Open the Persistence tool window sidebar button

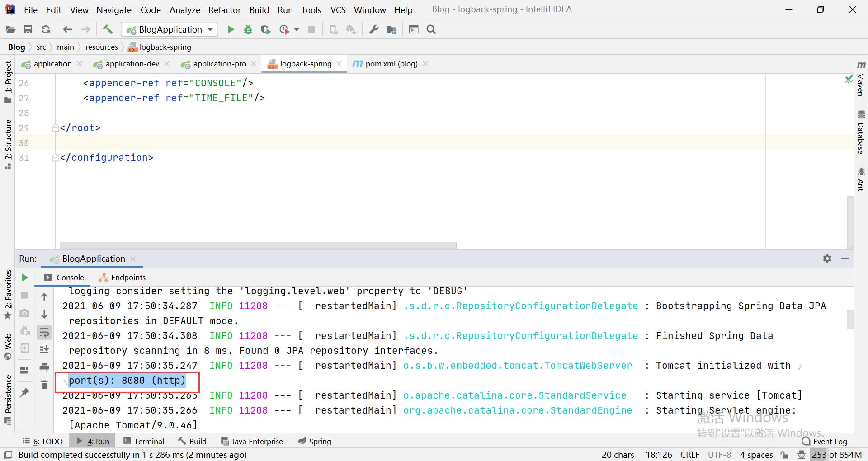pos(8,400)
